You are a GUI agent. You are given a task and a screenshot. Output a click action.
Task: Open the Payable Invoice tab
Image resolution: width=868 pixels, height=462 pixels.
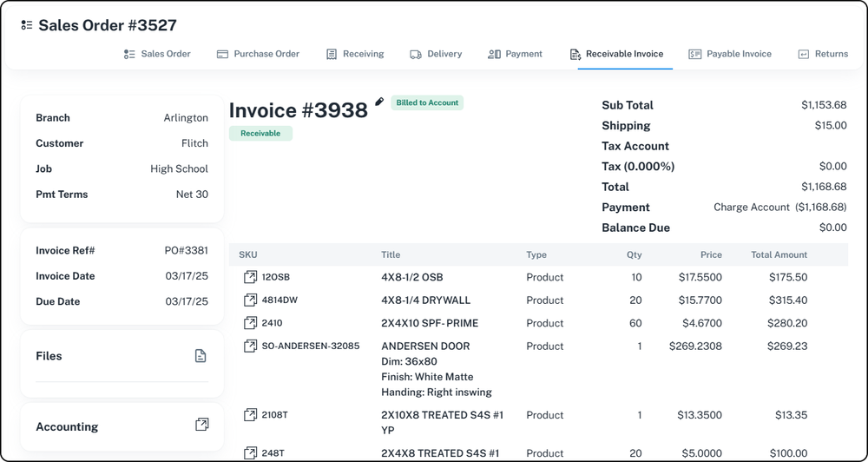click(x=730, y=54)
